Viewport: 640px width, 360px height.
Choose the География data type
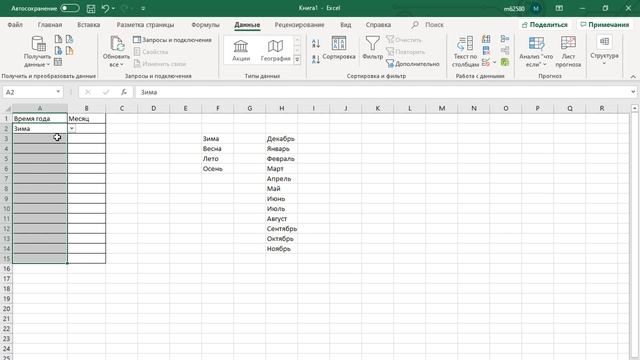pyautogui.click(x=275, y=51)
